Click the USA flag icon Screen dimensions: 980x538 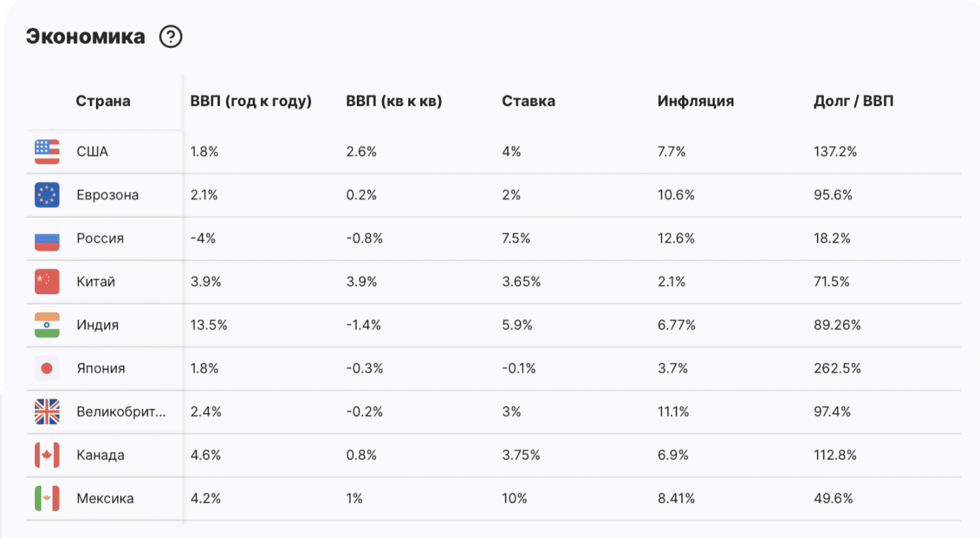point(47,151)
